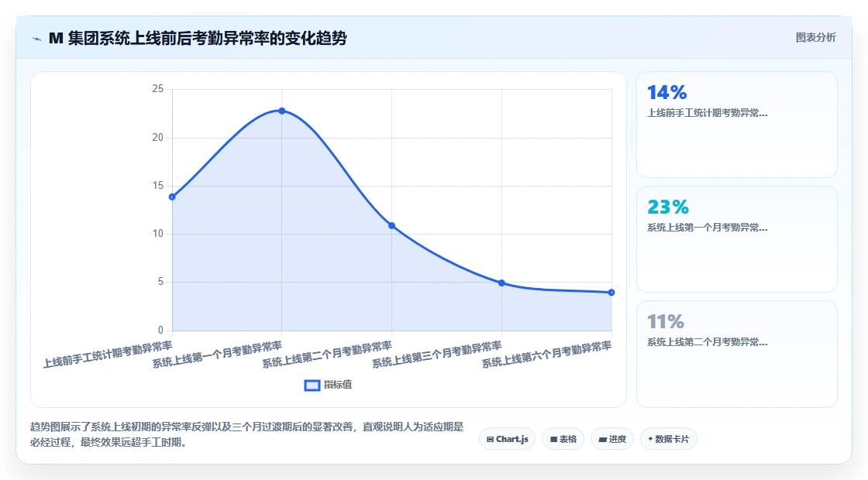Click the y-axis value 15
868x480 pixels.
coord(158,185)
